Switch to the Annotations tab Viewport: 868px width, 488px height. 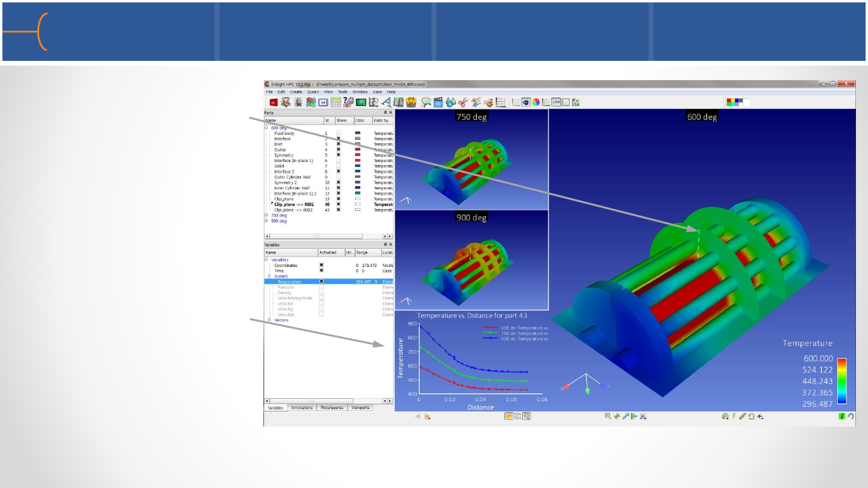(x=302, y=407)
